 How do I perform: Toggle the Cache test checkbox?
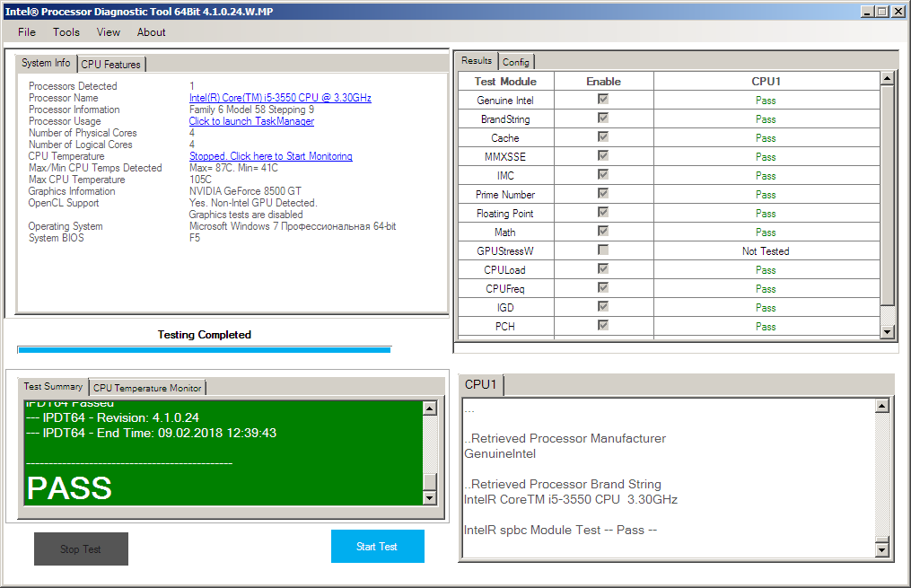tap(603, 137)
